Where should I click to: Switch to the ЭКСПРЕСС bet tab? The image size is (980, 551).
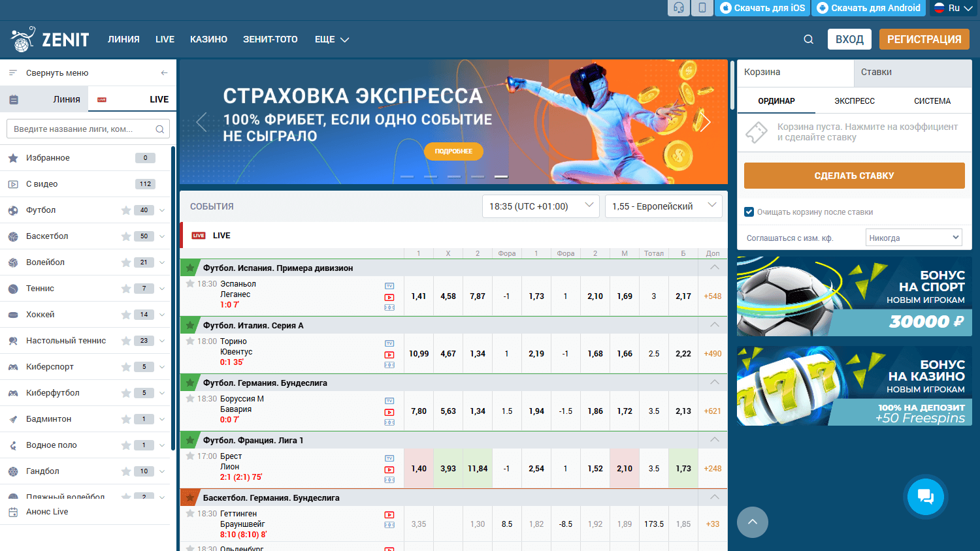click(855, 101)
